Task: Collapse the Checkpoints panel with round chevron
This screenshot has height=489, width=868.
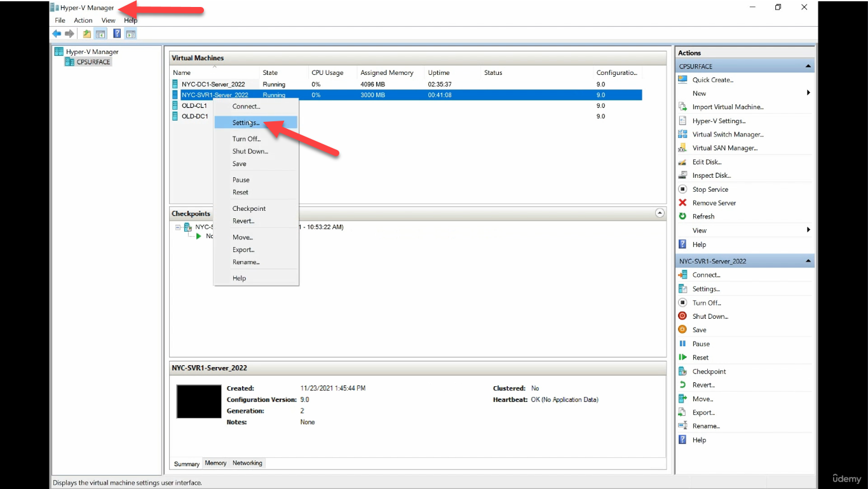Action: pos(660,213)
